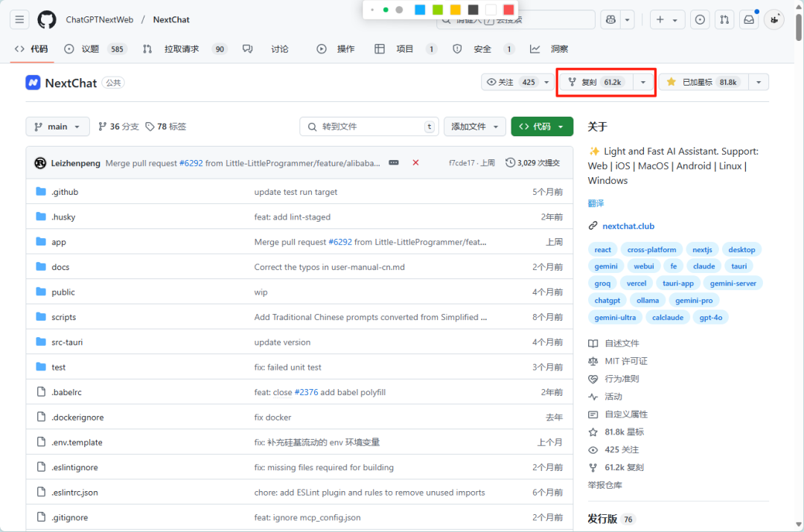
Task: View 36 分支 branches link
Action: 118,126
